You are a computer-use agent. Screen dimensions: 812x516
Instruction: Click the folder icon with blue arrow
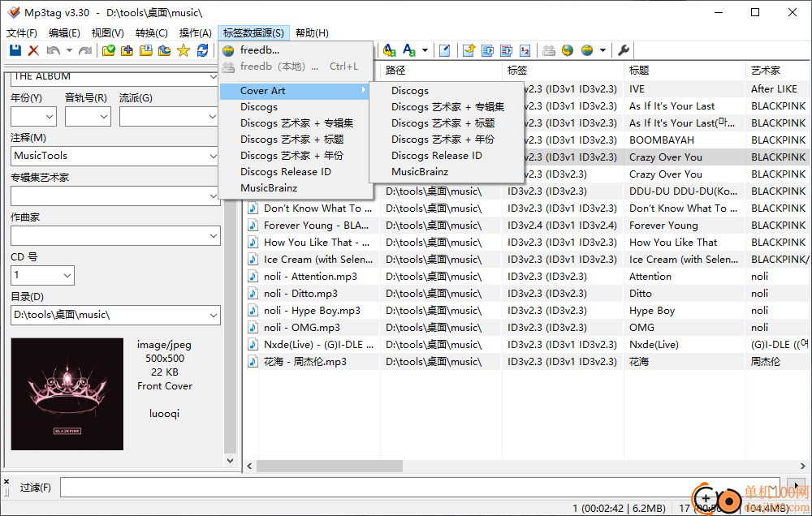point(165,50)
